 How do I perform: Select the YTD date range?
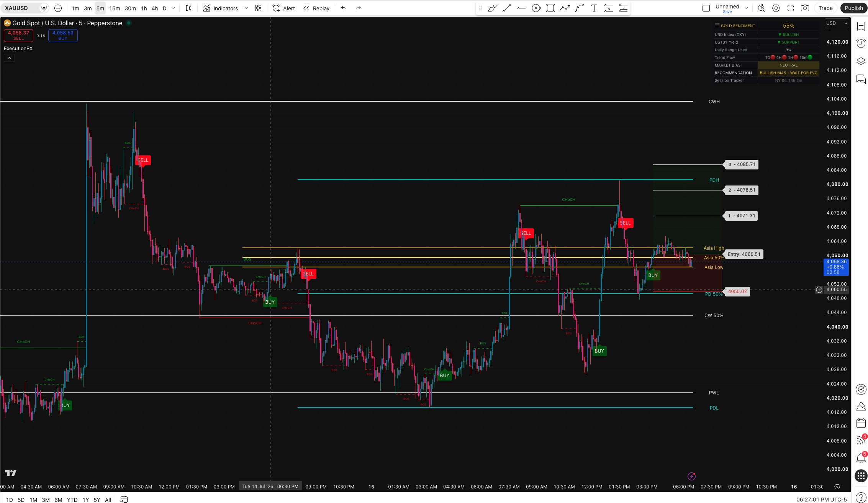tap(72, 500)
